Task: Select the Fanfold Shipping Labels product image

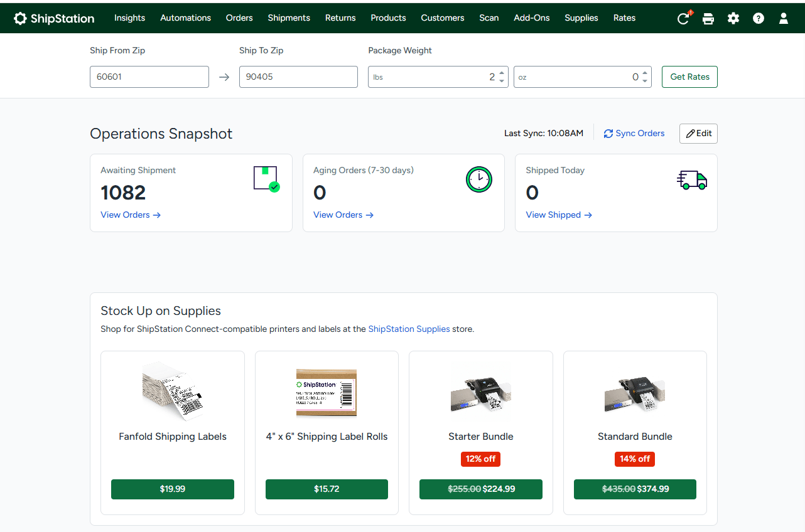Action: pyautogui.click(x=173, y=391)
